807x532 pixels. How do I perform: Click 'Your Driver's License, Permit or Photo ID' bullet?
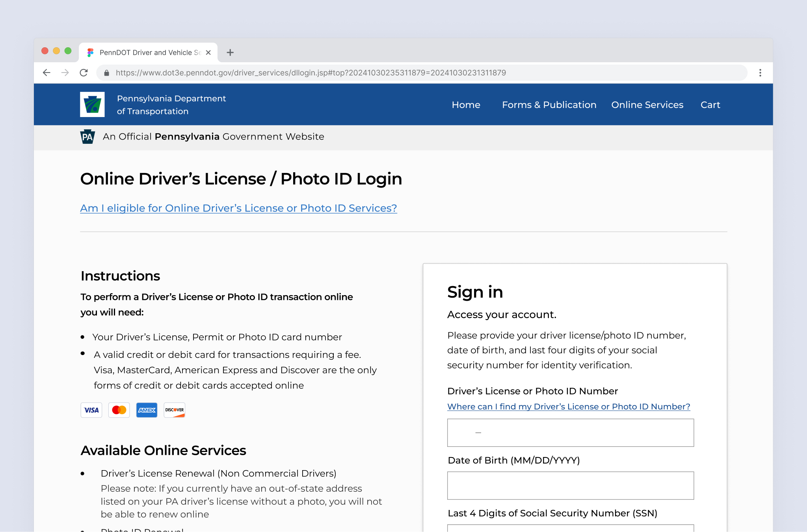pos(217,337)
